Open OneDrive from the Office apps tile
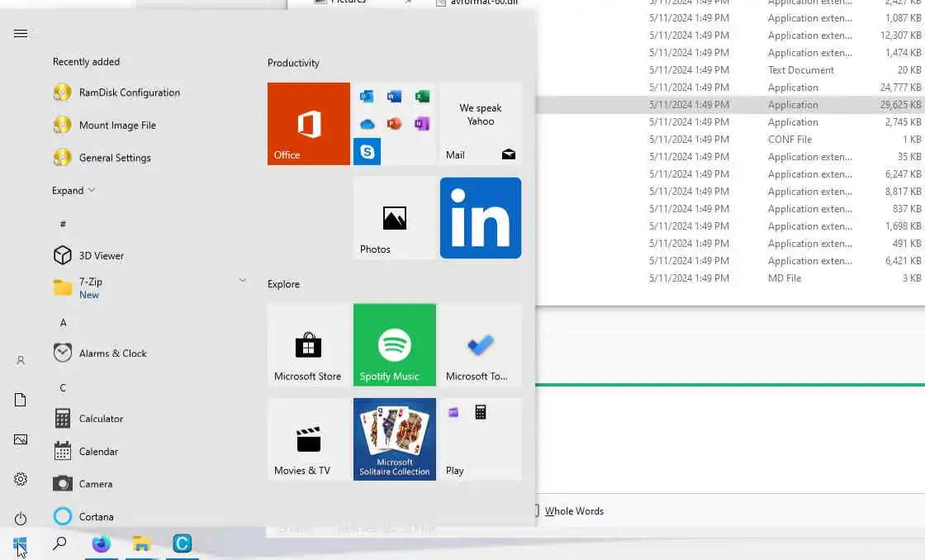 coord(367,124)
